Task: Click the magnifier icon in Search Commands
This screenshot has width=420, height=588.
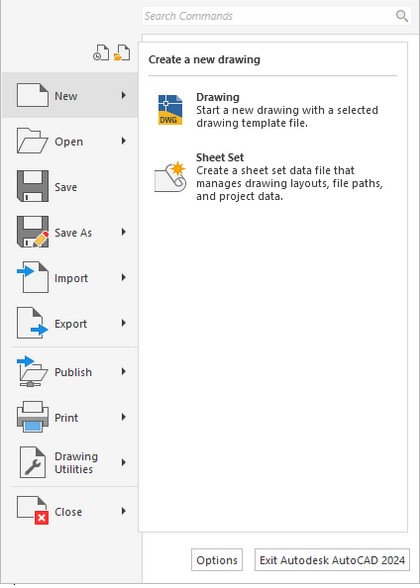Action: (x=402, y=16)
